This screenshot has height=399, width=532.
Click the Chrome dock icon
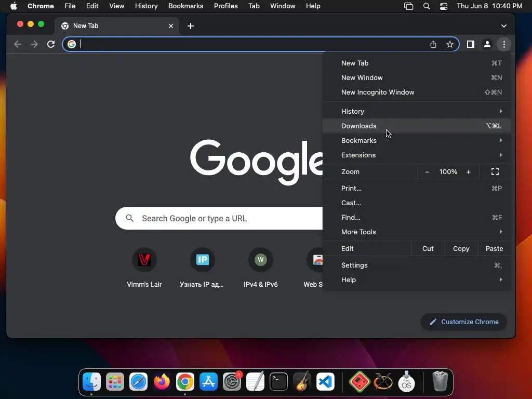185,382
